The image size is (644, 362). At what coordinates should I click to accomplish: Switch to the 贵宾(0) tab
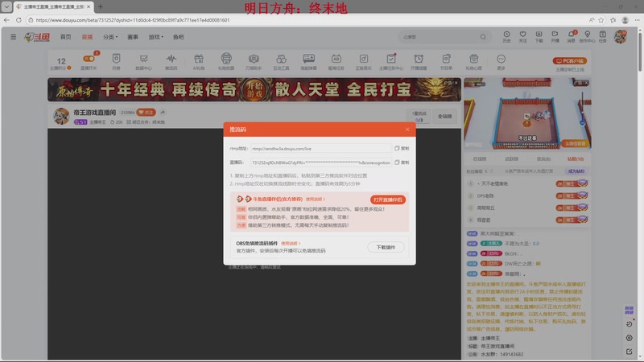coord(543,158)
